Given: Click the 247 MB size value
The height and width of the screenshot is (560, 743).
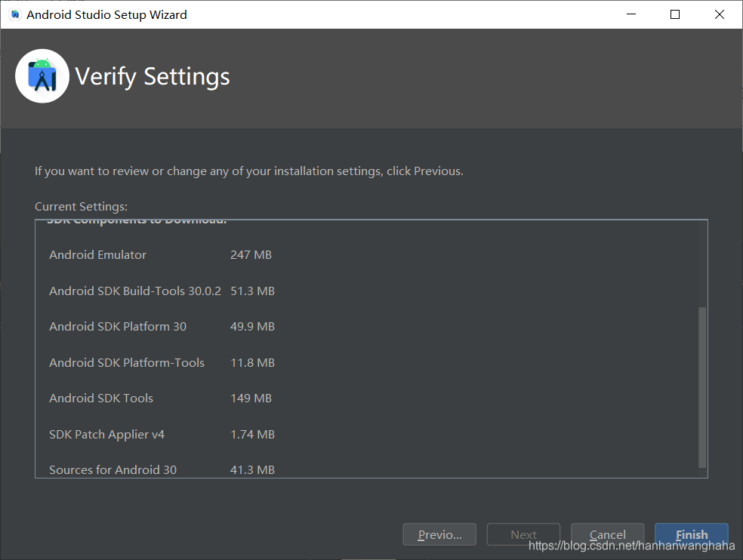Looking at the screenshot, I should [251, 255].
